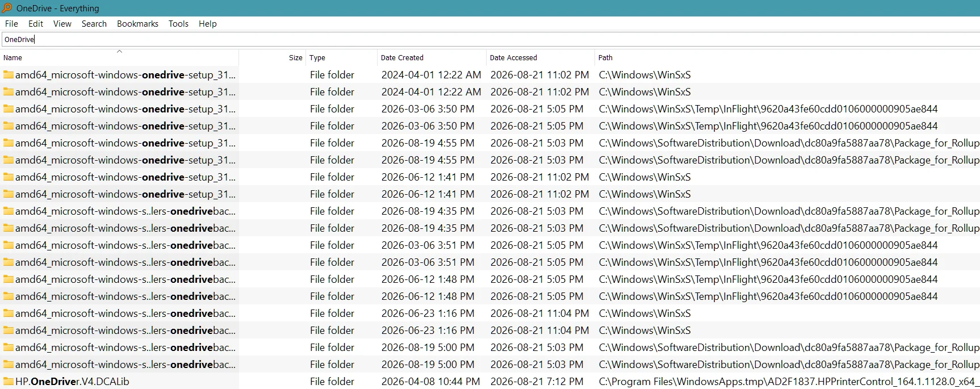
Task: Click the search box containing OneDrive
Action: [x=491, y=39]
